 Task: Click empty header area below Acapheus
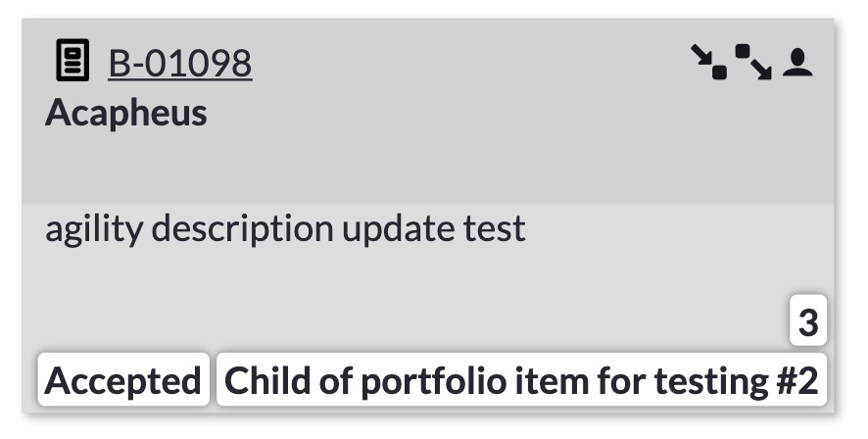coord(427,166)
